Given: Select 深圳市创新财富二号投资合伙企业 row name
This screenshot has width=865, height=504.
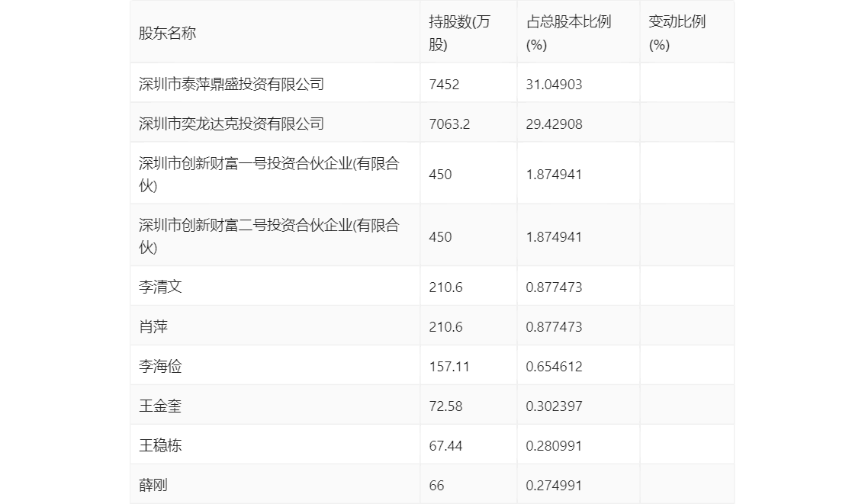Looking at the screenshot, I should click(x=269, y=236).
